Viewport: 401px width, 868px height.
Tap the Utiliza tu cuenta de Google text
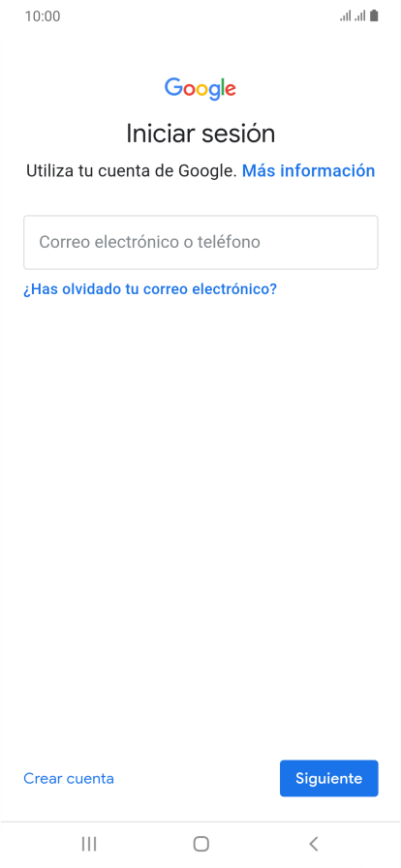pos(132,170)
